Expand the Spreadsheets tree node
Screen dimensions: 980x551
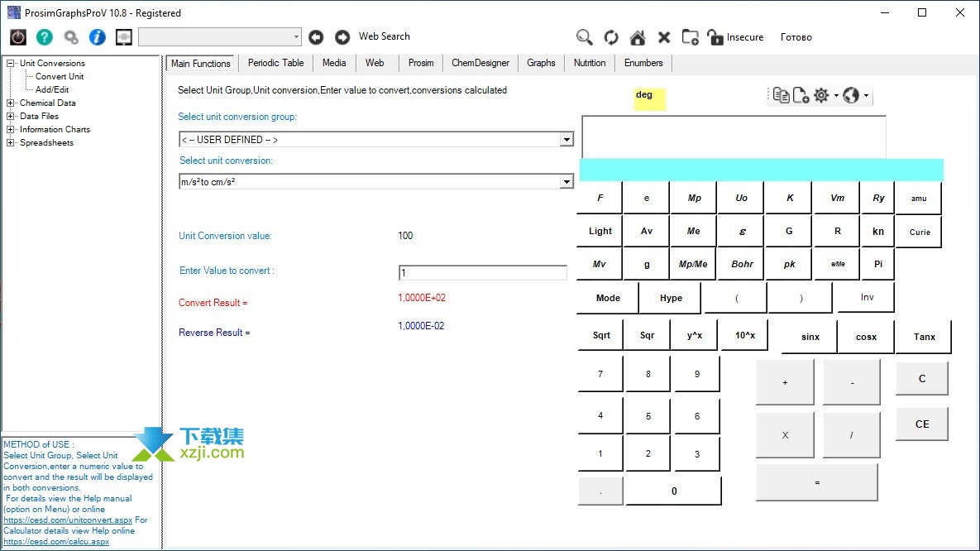click(x=10, y=142)
